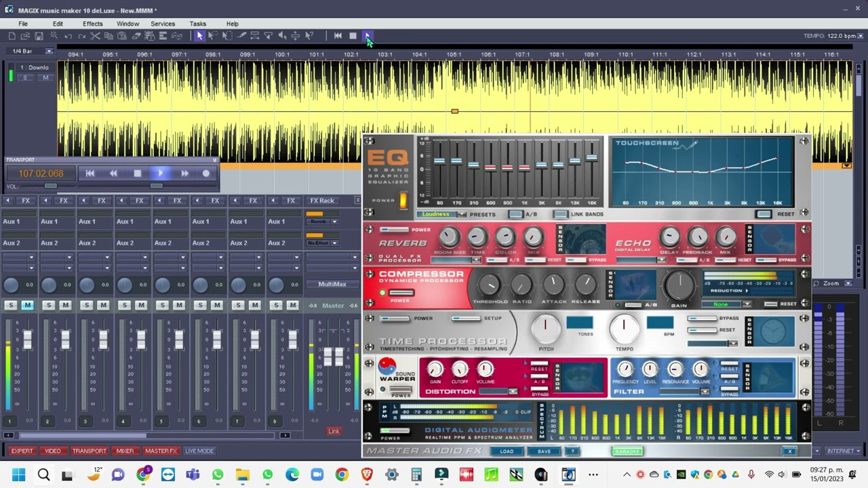
Task: Open the compressor None preset dropdown
Action: point(747,304)
